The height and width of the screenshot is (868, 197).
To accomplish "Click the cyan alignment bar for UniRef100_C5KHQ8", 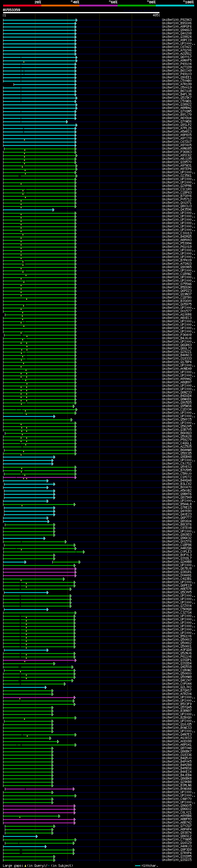I will tap(26, 609).
